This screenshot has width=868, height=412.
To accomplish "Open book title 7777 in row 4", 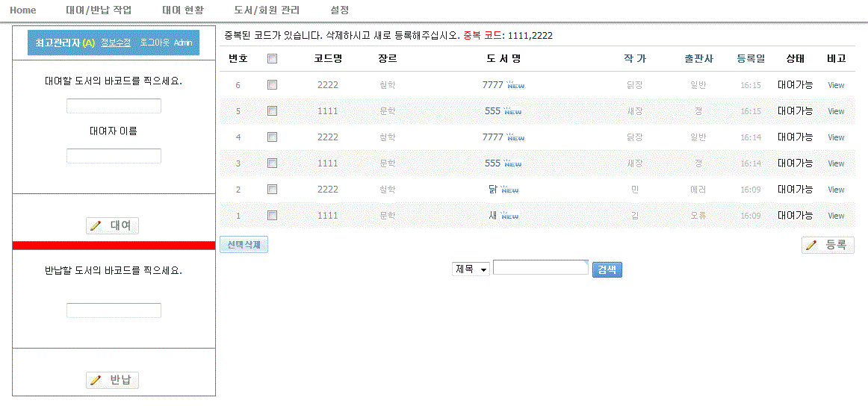I will pyautogui.click(x=493, y=137).
